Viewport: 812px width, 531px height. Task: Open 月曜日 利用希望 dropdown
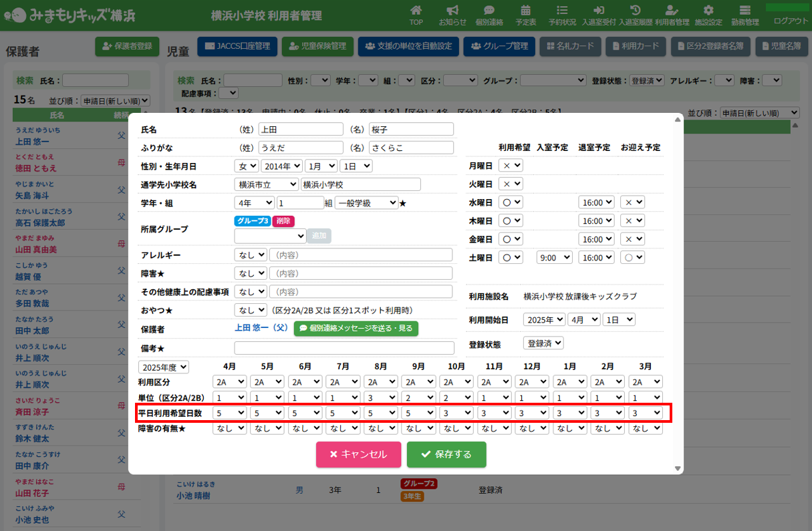(x=512, y=165)
